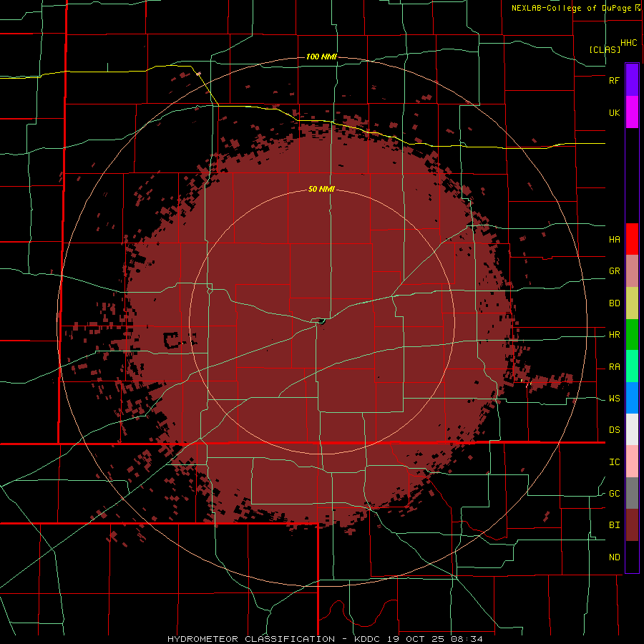This screenshot has height=644, width=644.
Task: Select the GR pinkish legend swatch
Action: pos(632,271)
